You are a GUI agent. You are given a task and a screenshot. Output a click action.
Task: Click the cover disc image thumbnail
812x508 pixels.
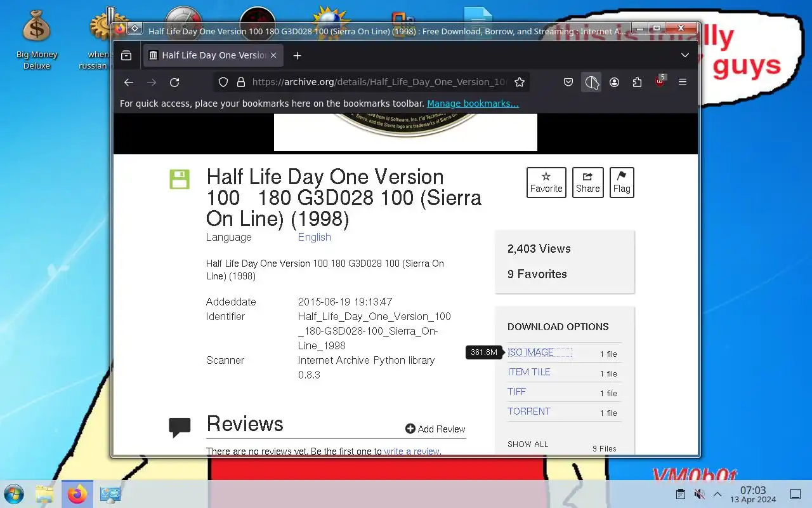click(405, 132)
